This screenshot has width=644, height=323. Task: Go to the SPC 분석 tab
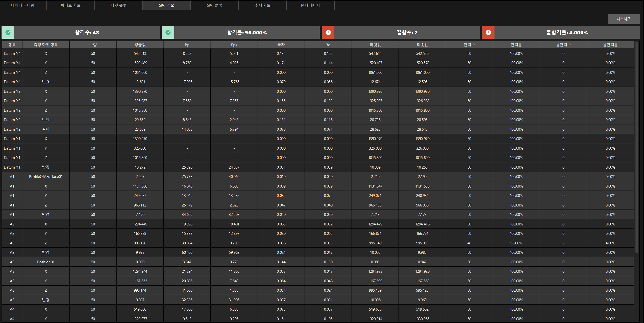[x=215, y=5]
